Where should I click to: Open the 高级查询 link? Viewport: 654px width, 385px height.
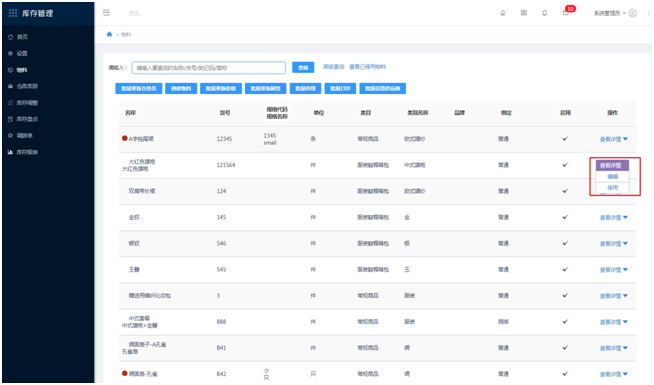click(334, 67)
